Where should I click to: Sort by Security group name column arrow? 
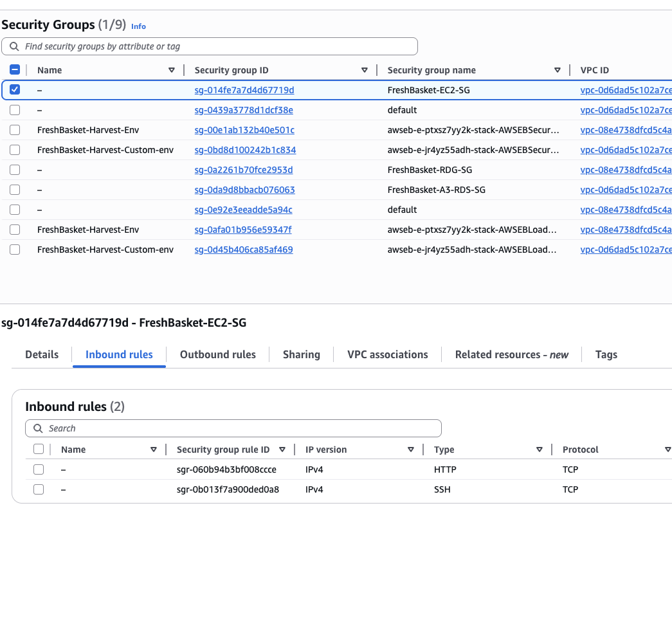557,70
